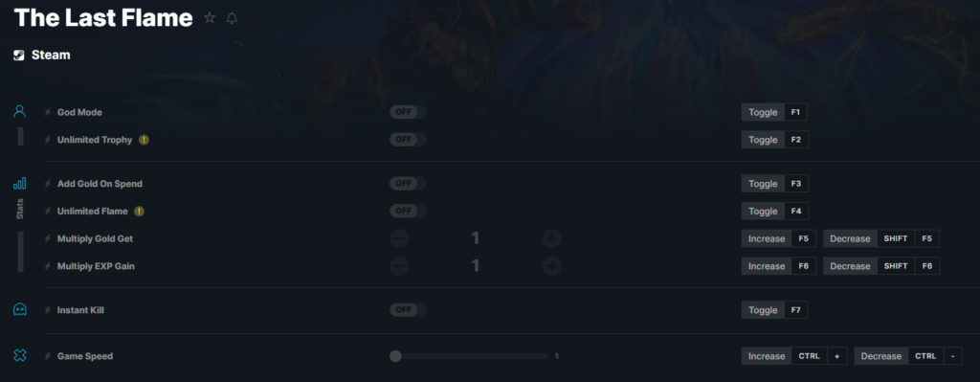Increase Multiply EXP Gain with plus button
The width and height of the screenshot is (980, 382).
click(x=551, y=266)
